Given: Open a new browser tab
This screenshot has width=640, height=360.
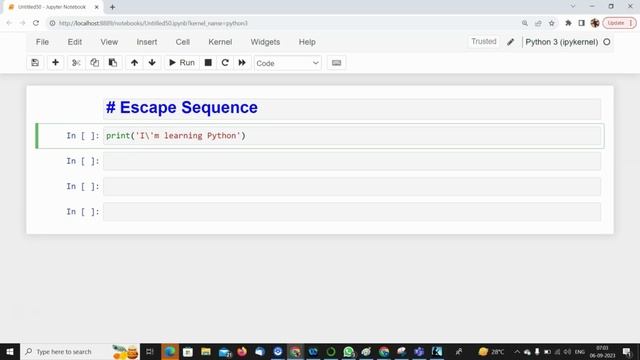Looking at the screenshot, I should pos(112,7).
